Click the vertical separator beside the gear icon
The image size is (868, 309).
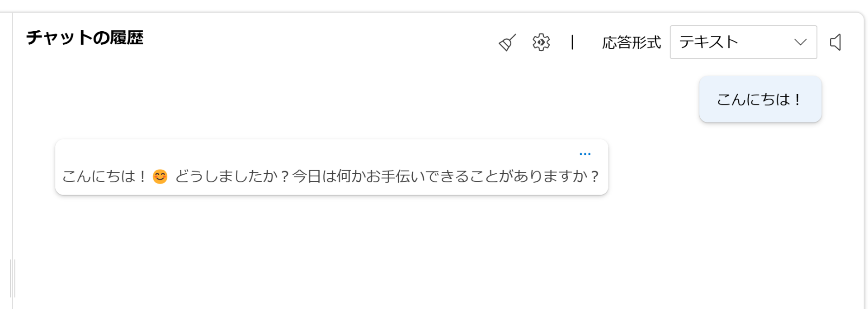(x=572, y=43)
